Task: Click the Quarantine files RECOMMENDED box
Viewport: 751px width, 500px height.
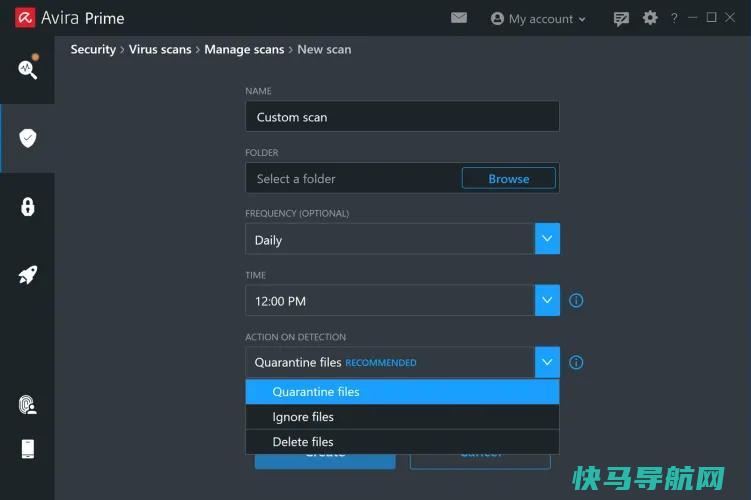Action: (390, 362)
